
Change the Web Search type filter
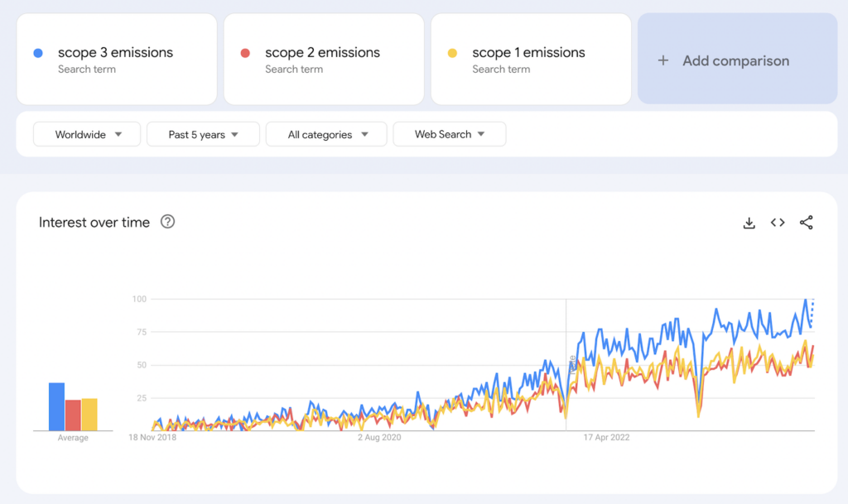click(x=449, y=134)
